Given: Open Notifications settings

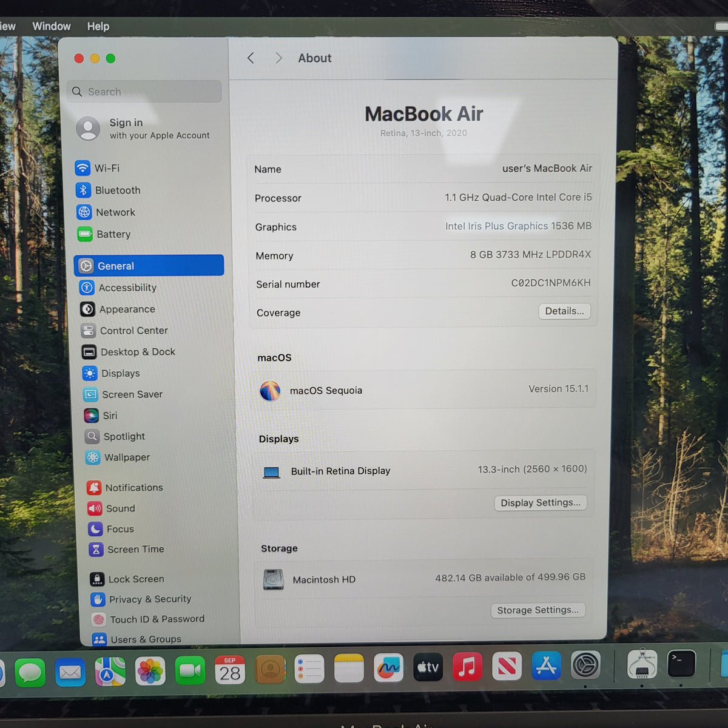Looking at the screenshot, I should [x=125, y=488].
